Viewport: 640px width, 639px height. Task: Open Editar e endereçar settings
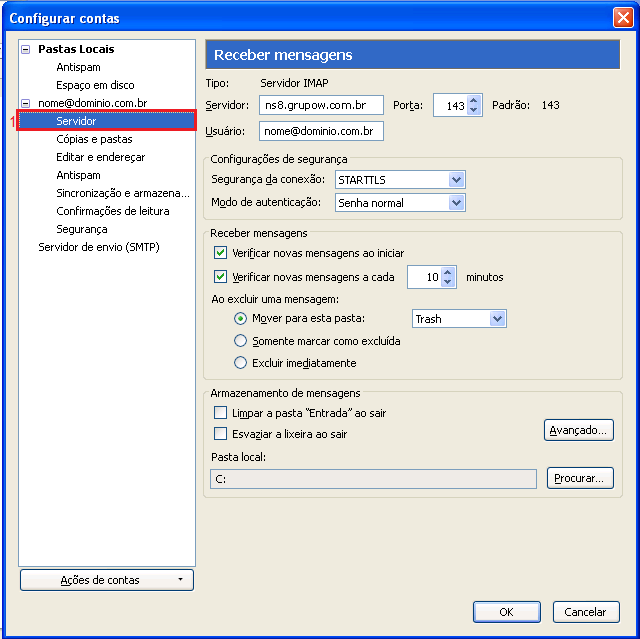[x=100, y=157]
